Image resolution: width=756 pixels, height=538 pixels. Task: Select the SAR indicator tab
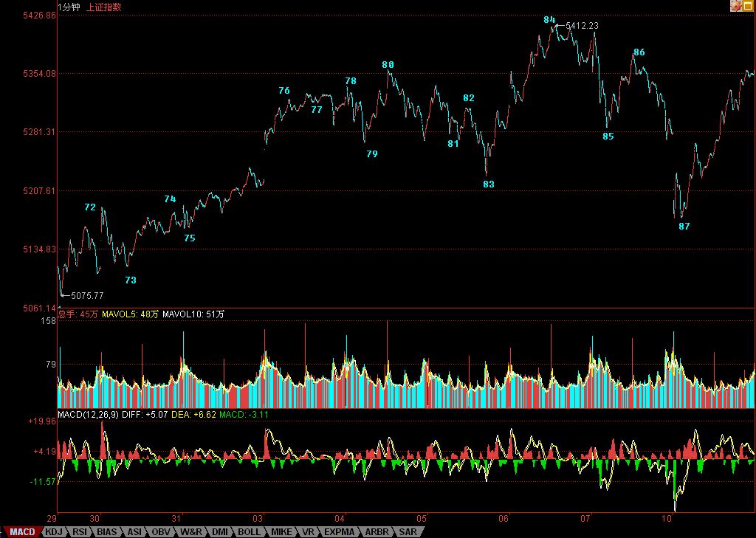tap(408, 531)
